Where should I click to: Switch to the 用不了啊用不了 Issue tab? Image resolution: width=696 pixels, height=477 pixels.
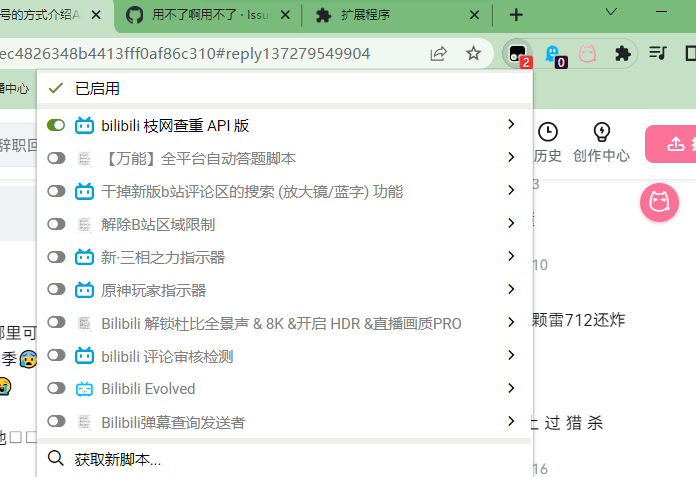click(207, 16)
